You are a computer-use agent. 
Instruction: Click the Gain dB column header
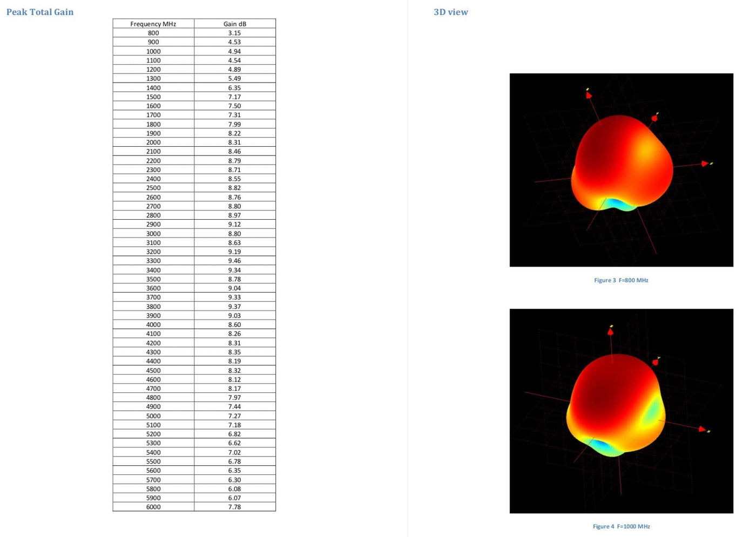pyautogui.click(x=235, y=24)
